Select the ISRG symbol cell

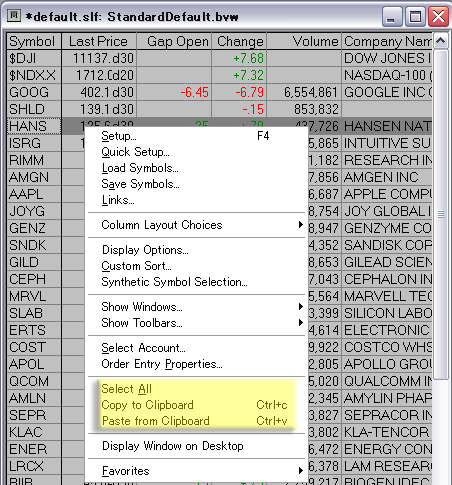click(34, 144)
